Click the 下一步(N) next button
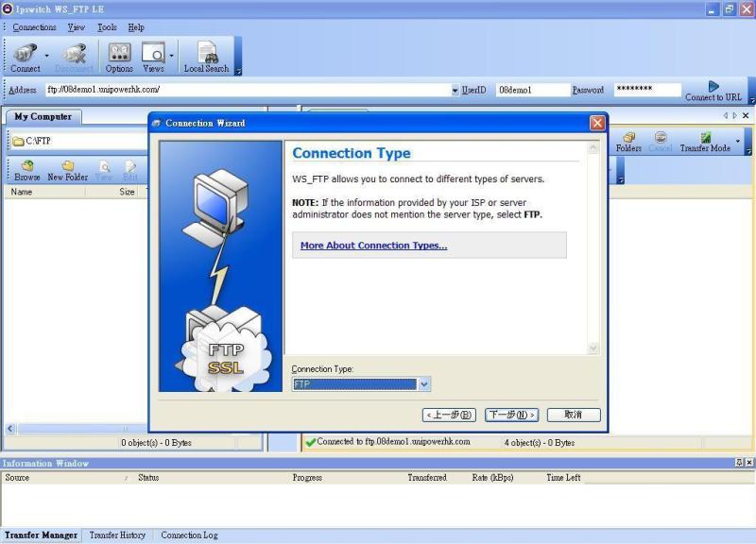Viewport: 756px width, 544px height. tap(511, 415)
